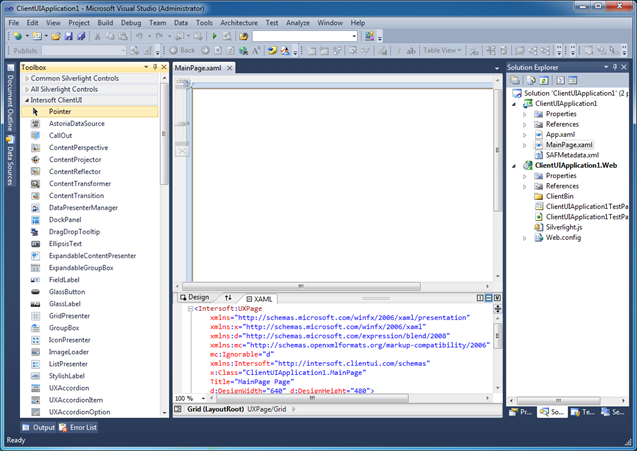Image resolution: width=637 pixels, height=451 pixels.
Task: Expand Common Silverlight Controls group
Action: pos(27,78)
